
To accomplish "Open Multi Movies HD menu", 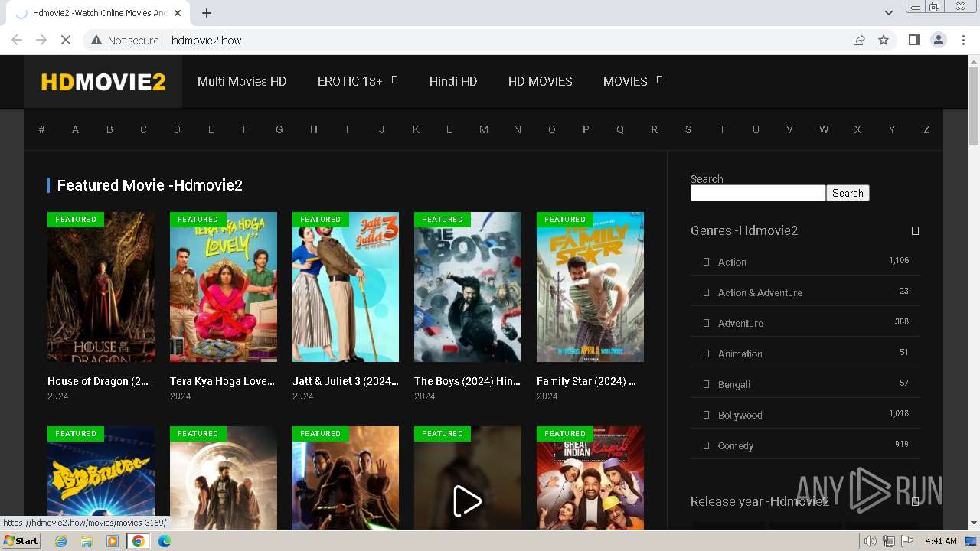I will tap(242, 81).
